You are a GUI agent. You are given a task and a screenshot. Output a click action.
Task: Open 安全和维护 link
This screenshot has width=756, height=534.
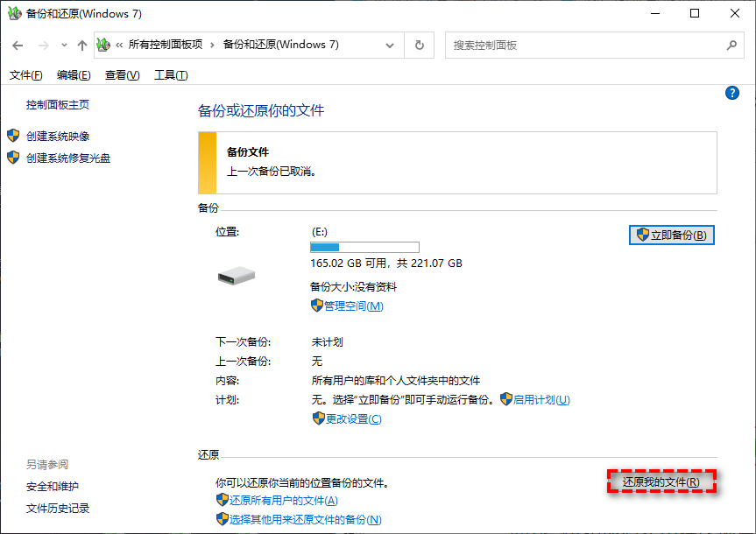pos(52,487)
